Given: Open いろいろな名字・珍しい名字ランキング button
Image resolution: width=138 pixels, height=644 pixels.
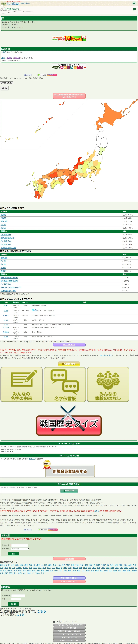Looking at the screenshot, I should tap(69, 625).
